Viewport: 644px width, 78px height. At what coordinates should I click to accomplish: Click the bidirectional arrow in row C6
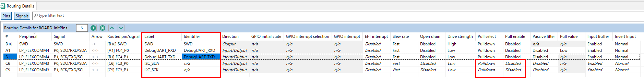(x=95, y=63)
